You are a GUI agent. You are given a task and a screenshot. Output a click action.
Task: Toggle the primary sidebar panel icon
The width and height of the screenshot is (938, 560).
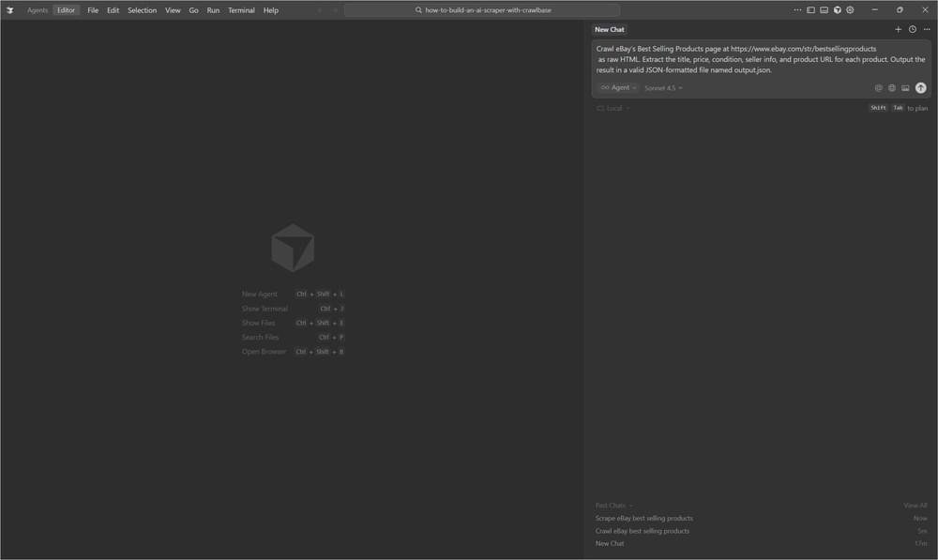coord(810,9)
